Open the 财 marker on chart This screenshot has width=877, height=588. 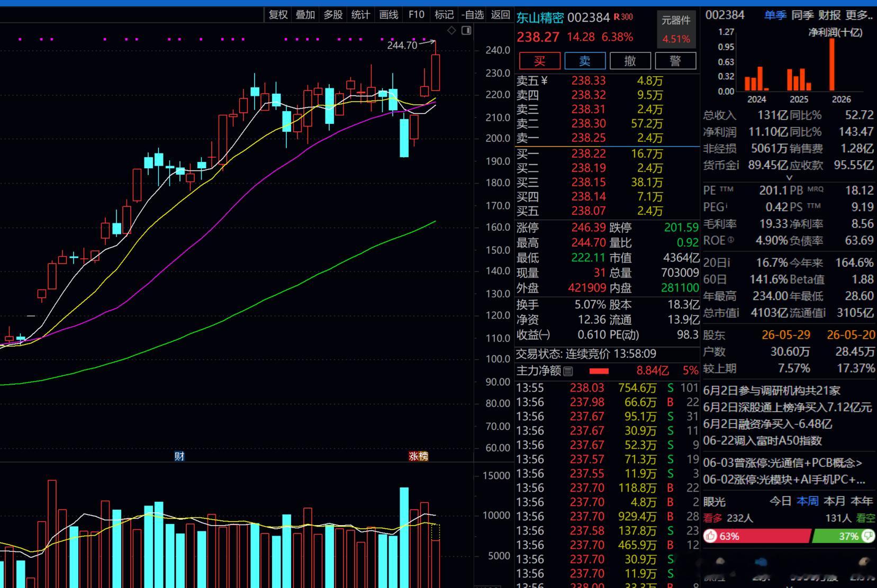click(179, 456)
